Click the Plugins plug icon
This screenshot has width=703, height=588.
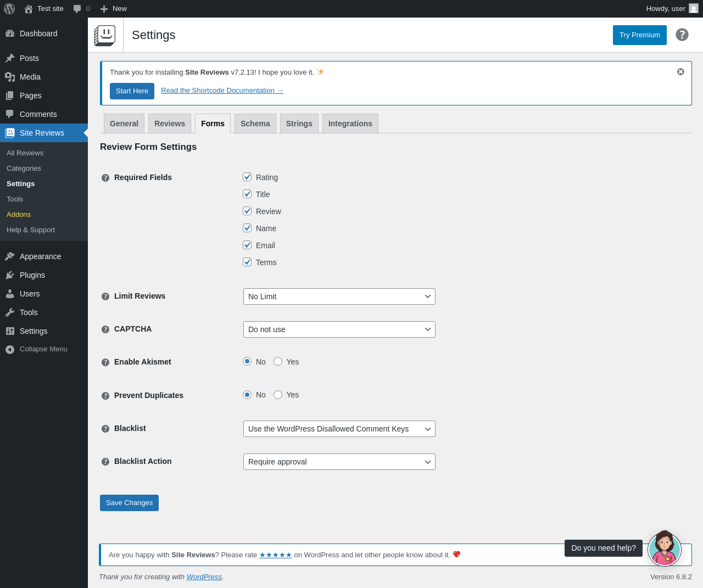coord(10,275)
